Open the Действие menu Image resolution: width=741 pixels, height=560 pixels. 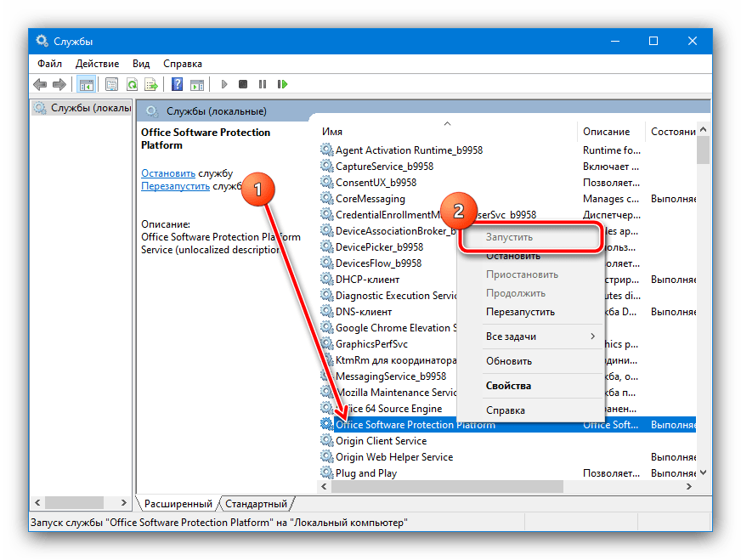pyautogui.click(x=97, y=64)
